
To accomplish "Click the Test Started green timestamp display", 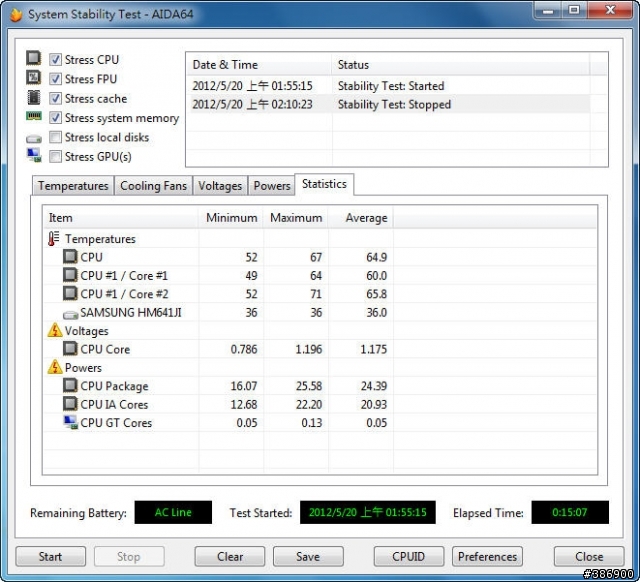I will pyautogui.click(x=367, y=512).
